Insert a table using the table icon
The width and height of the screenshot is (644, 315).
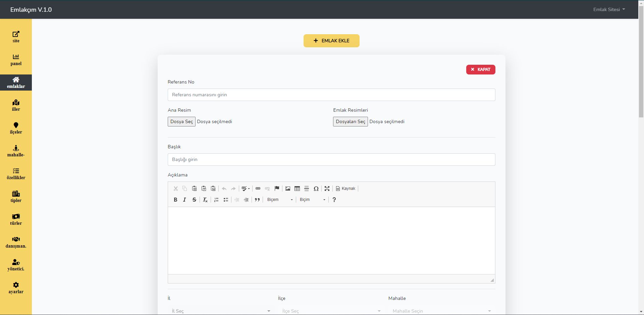tap(297, 189)
